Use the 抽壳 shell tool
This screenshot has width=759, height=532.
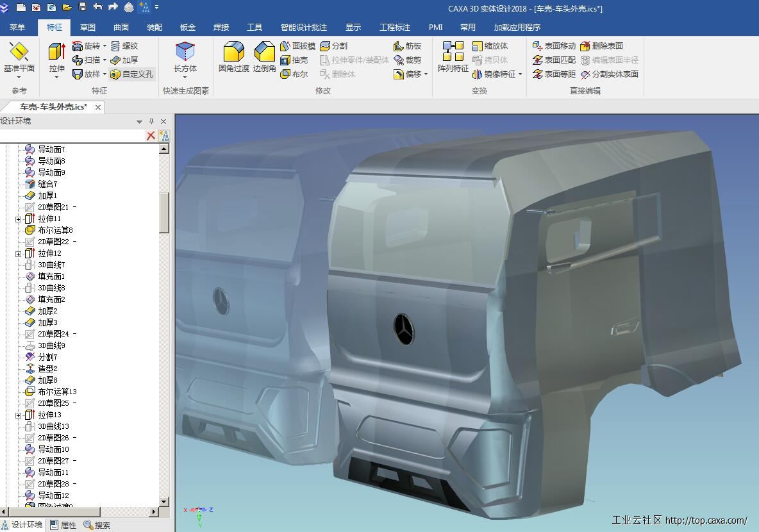pos(294,60)
